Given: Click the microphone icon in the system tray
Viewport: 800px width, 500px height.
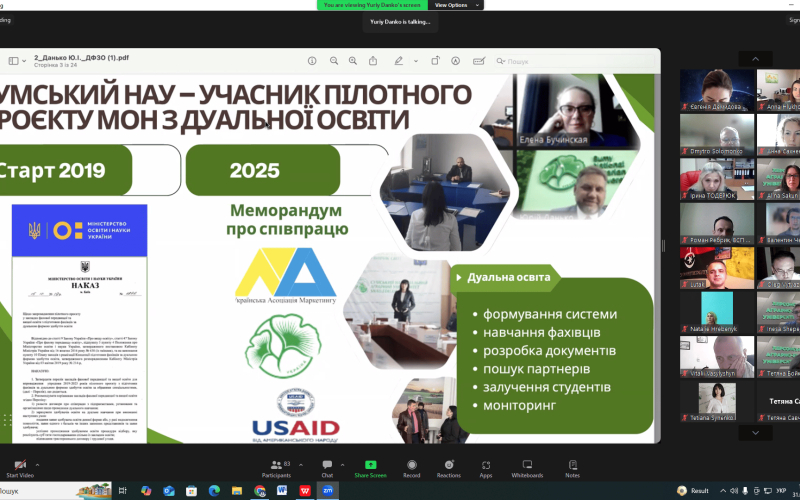Looking at the screenshot, I should [745, 491].
